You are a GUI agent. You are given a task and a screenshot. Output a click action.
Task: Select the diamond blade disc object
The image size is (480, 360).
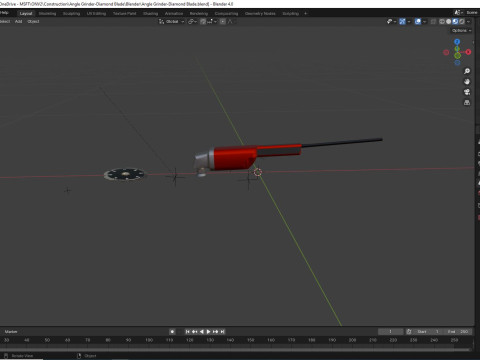coord(125,174)
